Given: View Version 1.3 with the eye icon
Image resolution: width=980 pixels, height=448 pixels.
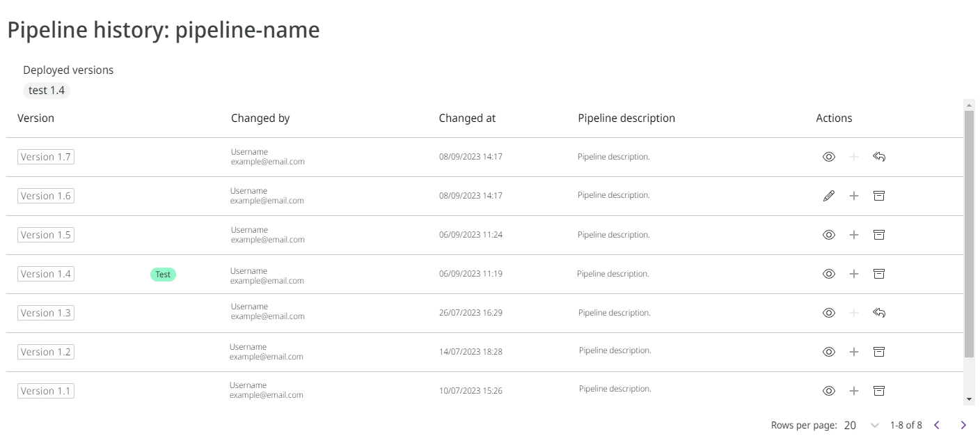Looking at the screenshot, I should point(828,313).
